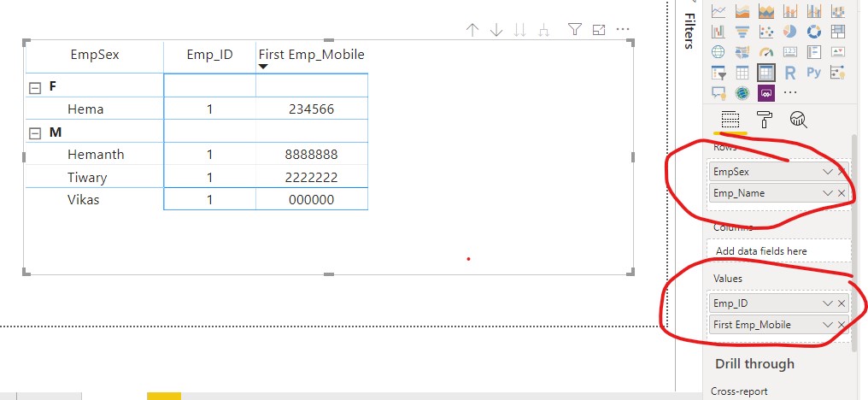Select the Funnel visualization
This screenshot has height=400, width=868.
pos(742,32)
